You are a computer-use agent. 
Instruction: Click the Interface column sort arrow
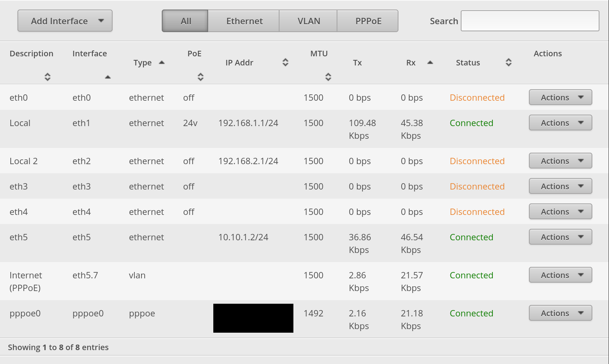point(107,77)
